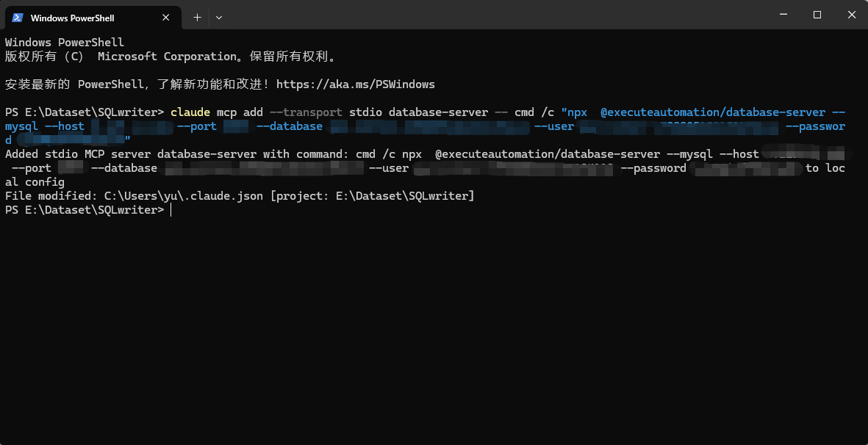
Task: Click the '--transport' option text
Action: point(306,112)
